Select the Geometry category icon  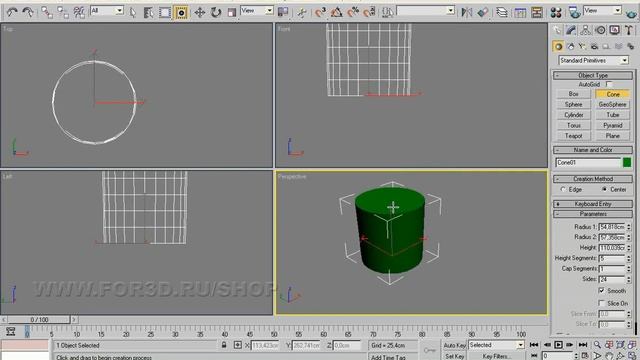[558, 46]
